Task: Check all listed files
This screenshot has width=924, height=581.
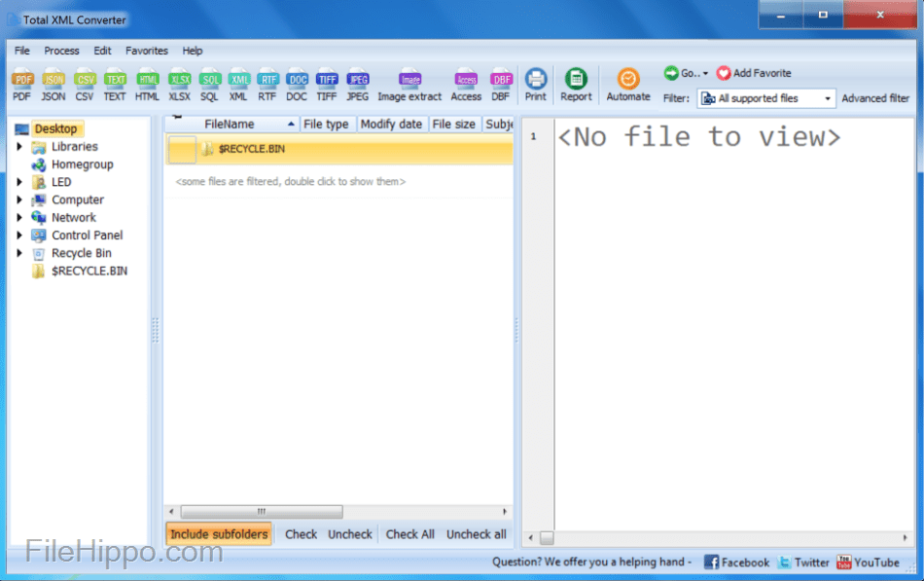Action: click(409, 533)
